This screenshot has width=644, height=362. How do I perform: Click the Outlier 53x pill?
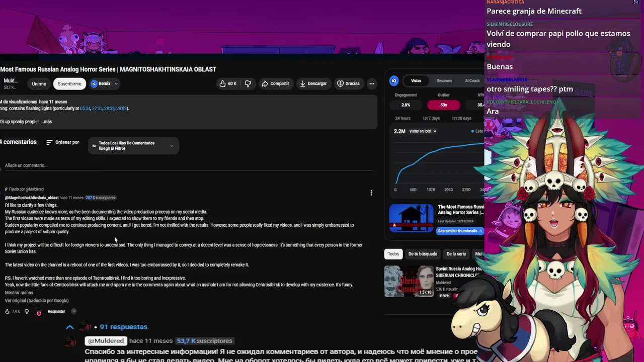(443, 105)
